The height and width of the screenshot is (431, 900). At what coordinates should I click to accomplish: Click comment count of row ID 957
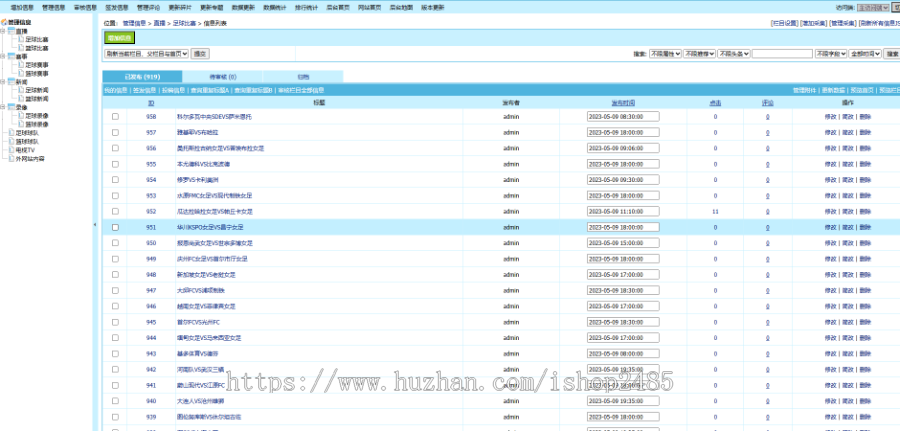click(767, 133)
